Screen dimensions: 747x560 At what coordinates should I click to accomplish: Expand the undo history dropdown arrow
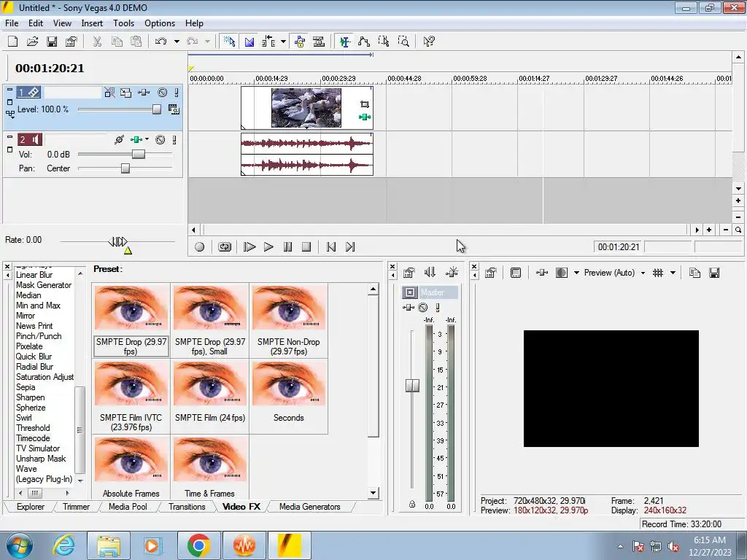[177, 42]
